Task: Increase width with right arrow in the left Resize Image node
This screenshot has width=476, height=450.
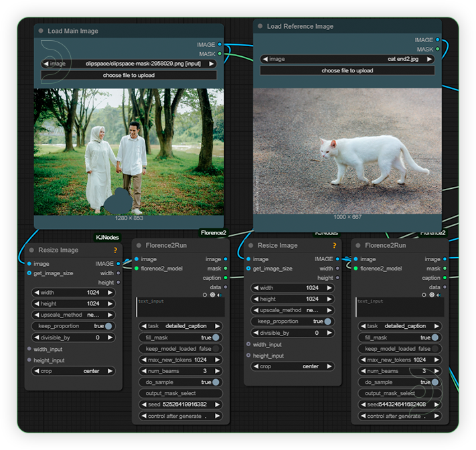Action: 110,293
